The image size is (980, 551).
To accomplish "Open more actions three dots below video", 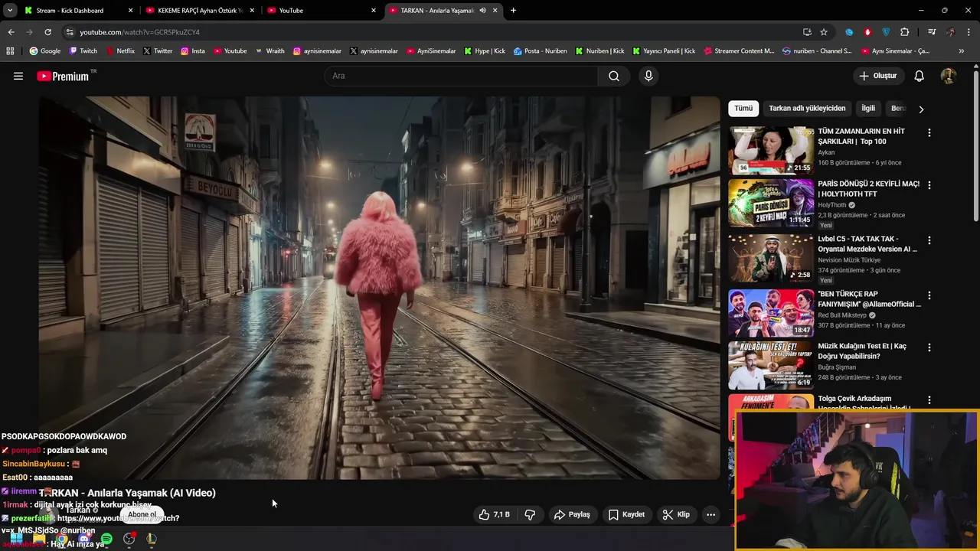I will pyautogui.click(x=710, y=514).
